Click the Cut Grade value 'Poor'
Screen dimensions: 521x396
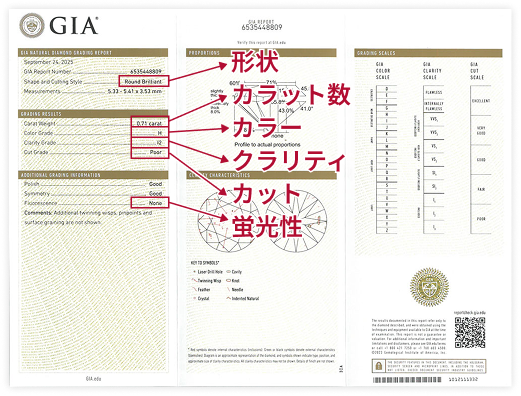click(x=156, y=152)
